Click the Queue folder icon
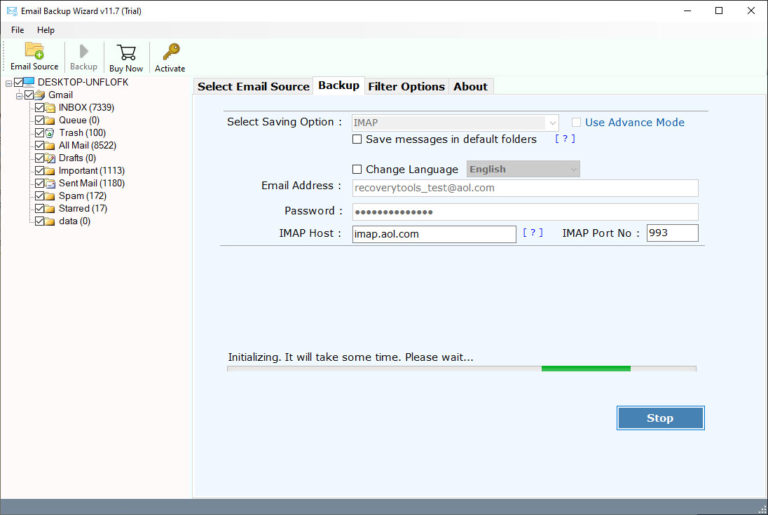768x515 pixels. coord(50,121)
